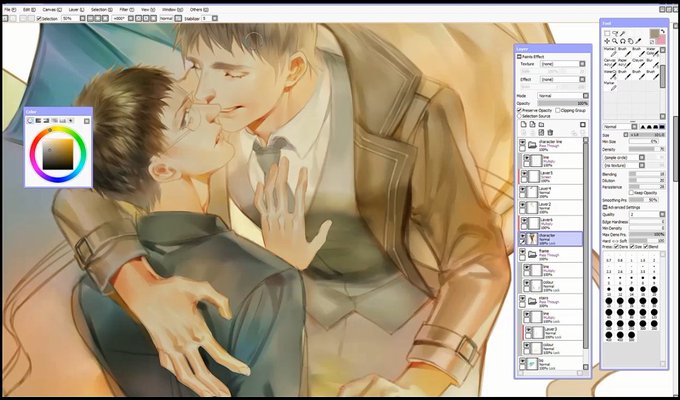Screen dimensions: 680x400
Task: Open the Filter menu
Action: click(127, 9)
